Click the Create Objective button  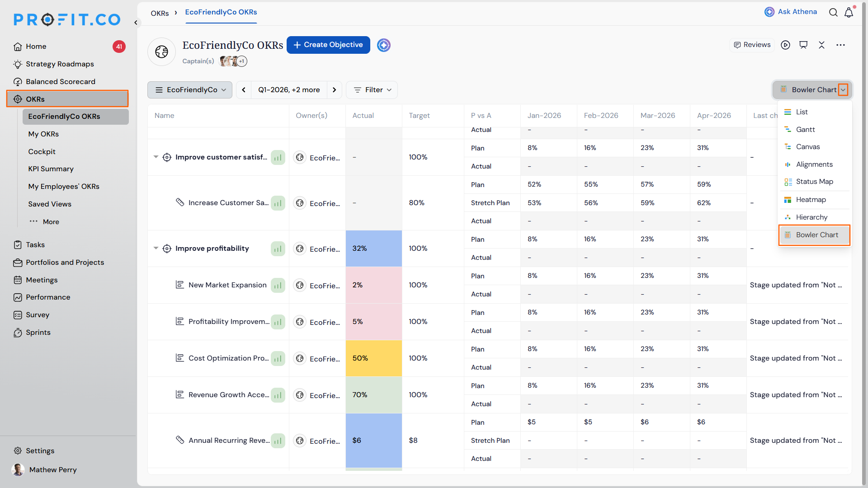(328, 45)
